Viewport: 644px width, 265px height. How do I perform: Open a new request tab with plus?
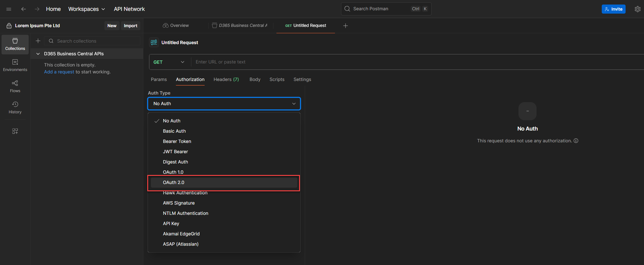click(x=346, y=26)
